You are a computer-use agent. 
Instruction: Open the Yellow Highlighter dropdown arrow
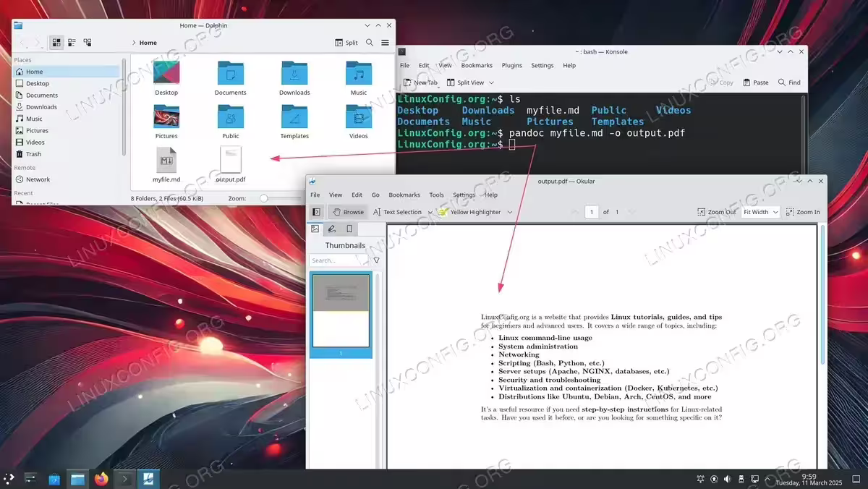[x=509, y=212]
